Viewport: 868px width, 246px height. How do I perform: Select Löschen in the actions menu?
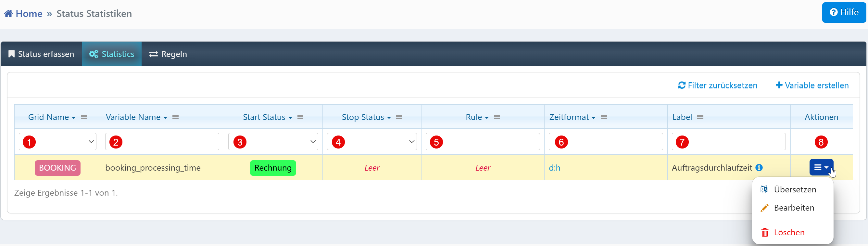tap(789, 232)
